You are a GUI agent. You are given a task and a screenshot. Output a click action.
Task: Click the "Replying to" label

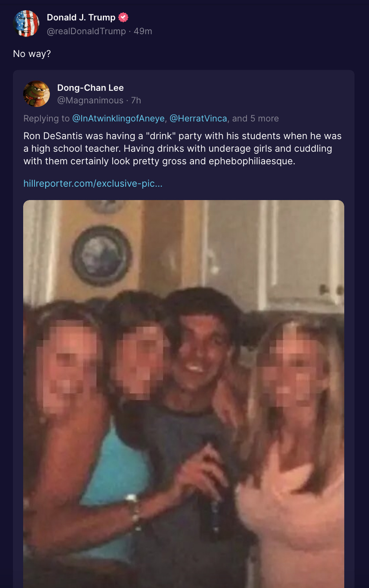coord(46,118)
